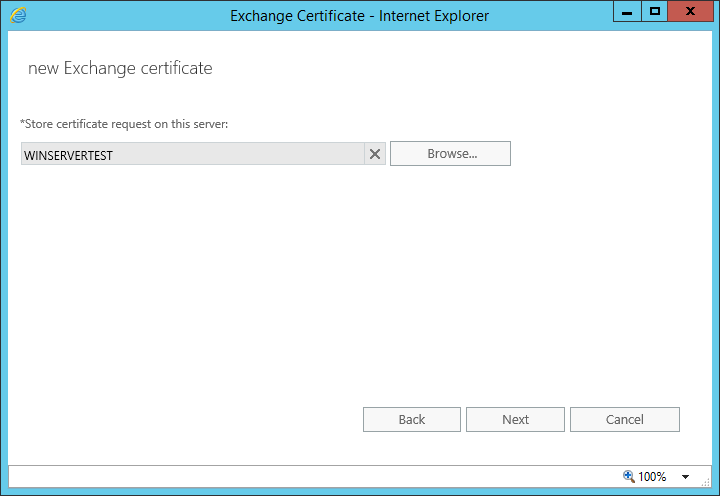Image resolution: width=720 pixels, height=496 pixels.
Task: Click the 100% zoom level text
Action: 652,477
